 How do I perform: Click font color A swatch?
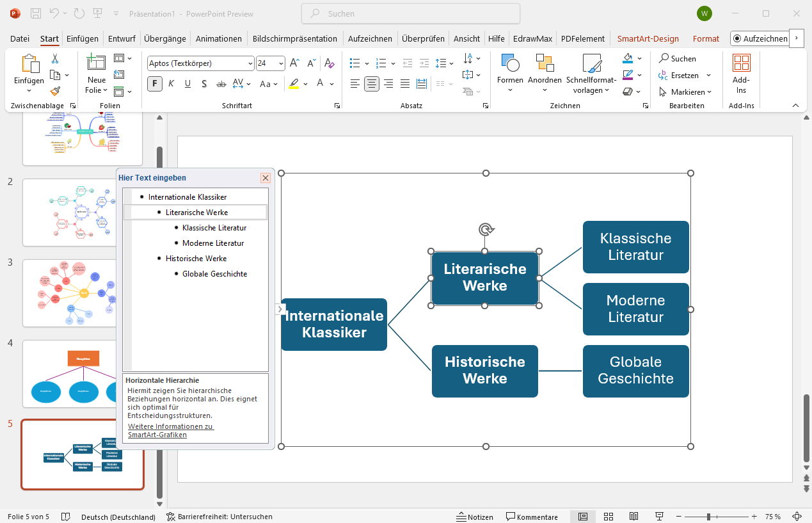point(322,84)
